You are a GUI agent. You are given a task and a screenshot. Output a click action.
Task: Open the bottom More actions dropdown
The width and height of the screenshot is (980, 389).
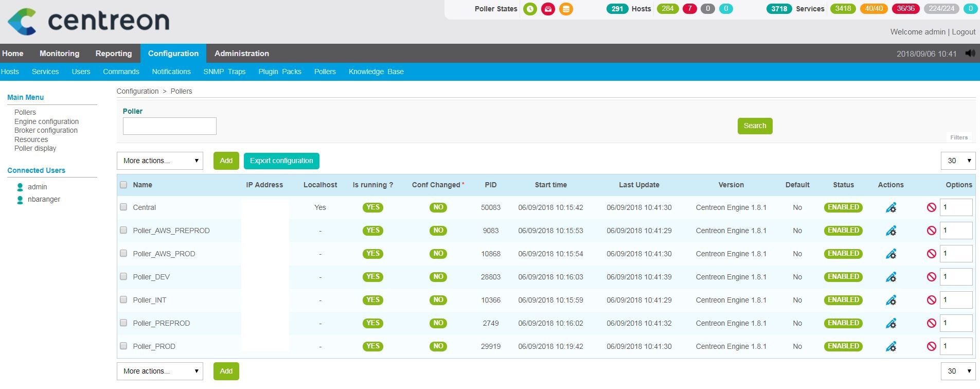pyautogui.click(x=160, y=371)
